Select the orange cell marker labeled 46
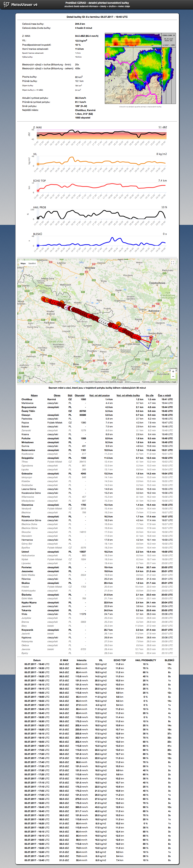 tap(118, 324)
